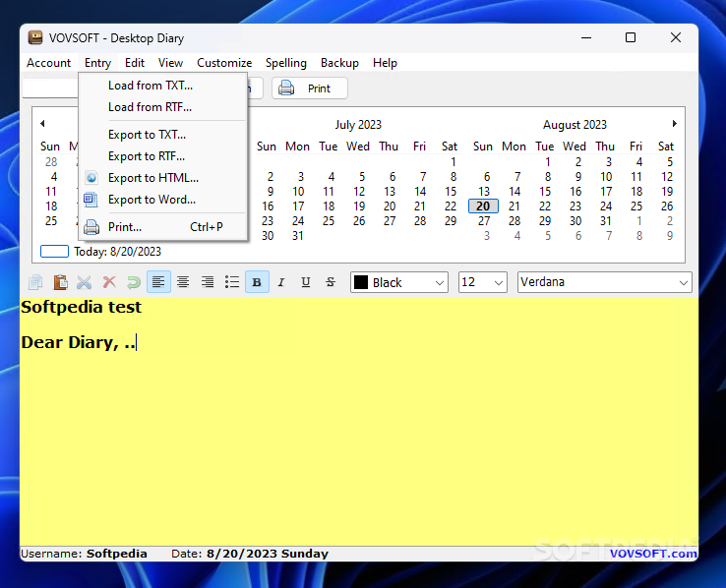Select September 9 in the calendar

[670, 236]
